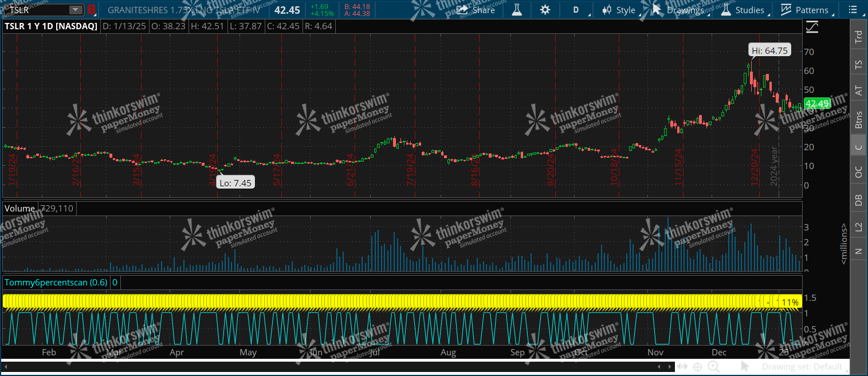The height and width of the screenshot is (376, 868).
Task: Open the Studies menu
Action: click(x=743, y=10)
